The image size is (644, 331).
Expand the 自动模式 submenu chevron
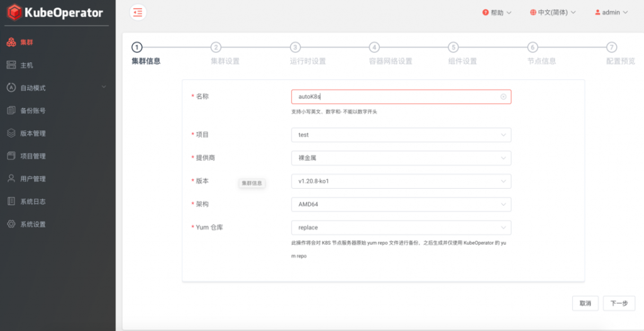104,87
